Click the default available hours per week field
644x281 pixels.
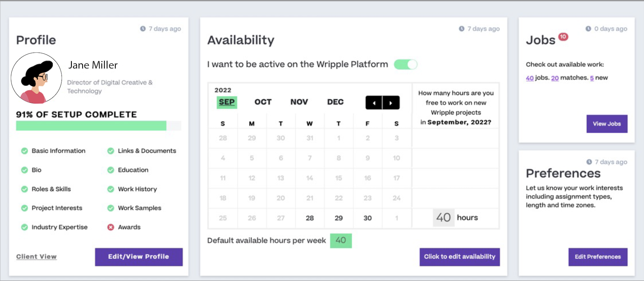point(341,241)
